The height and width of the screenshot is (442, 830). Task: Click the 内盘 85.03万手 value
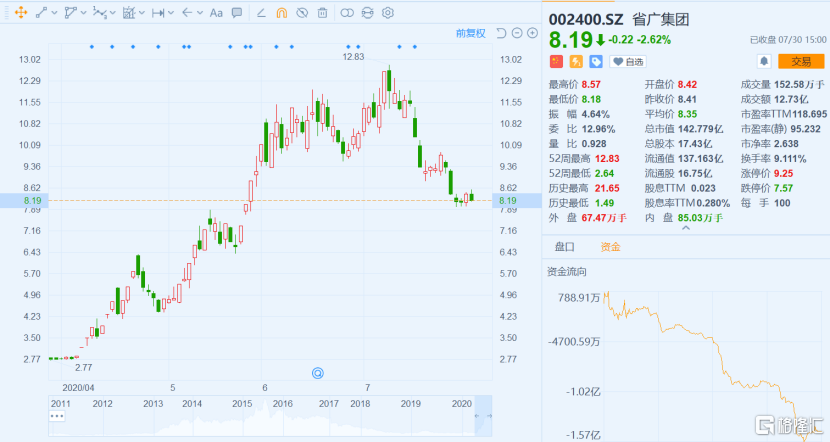[700, 218]
